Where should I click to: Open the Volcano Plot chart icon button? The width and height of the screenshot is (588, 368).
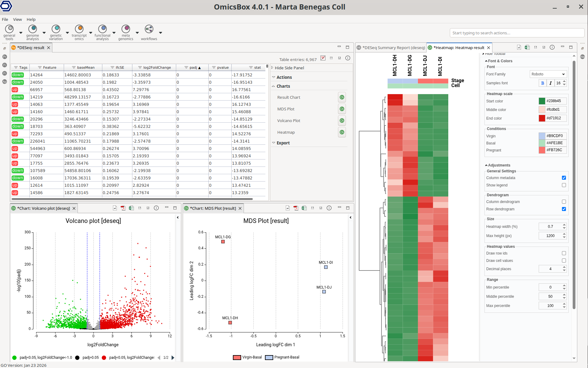pos(342,121)
